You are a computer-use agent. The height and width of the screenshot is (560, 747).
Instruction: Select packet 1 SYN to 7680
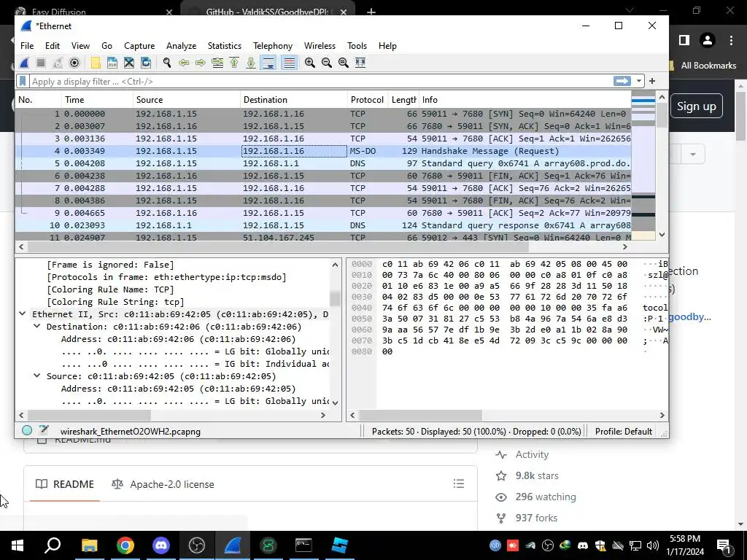point(323,114)
